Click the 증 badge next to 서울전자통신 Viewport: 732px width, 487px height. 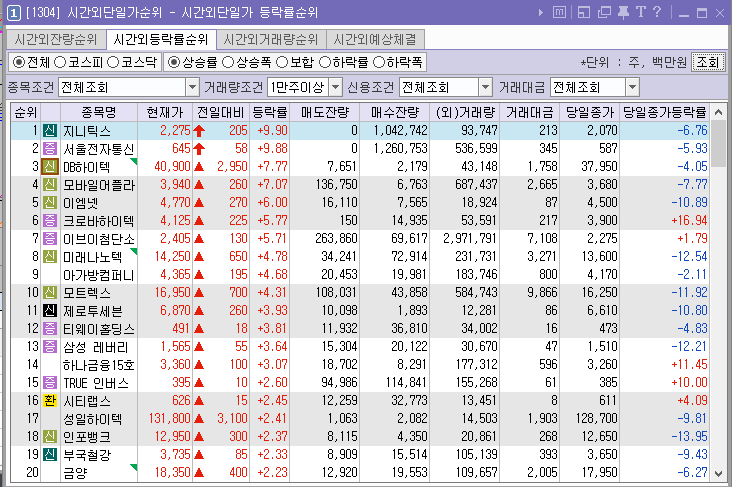tap(50, 148)
